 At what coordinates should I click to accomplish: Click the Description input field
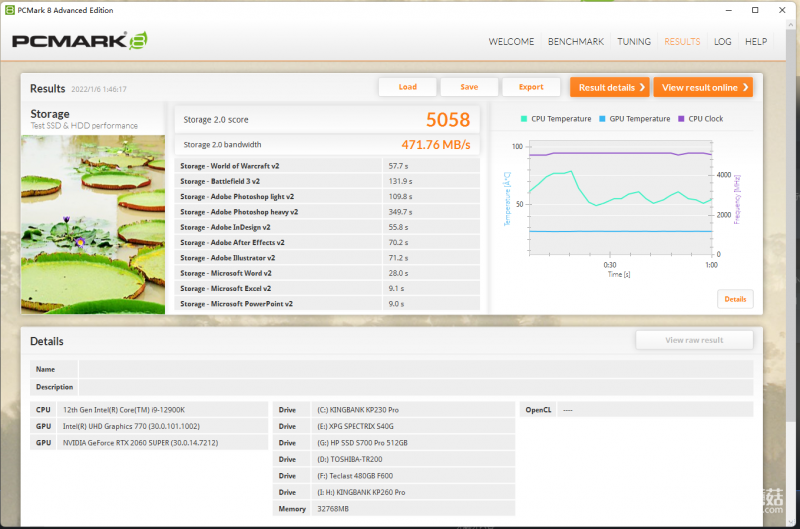[416, 387]
